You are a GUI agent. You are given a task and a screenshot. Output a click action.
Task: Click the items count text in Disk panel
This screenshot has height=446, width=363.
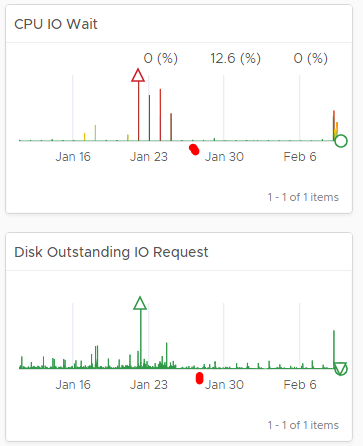(x=303, y=425)
